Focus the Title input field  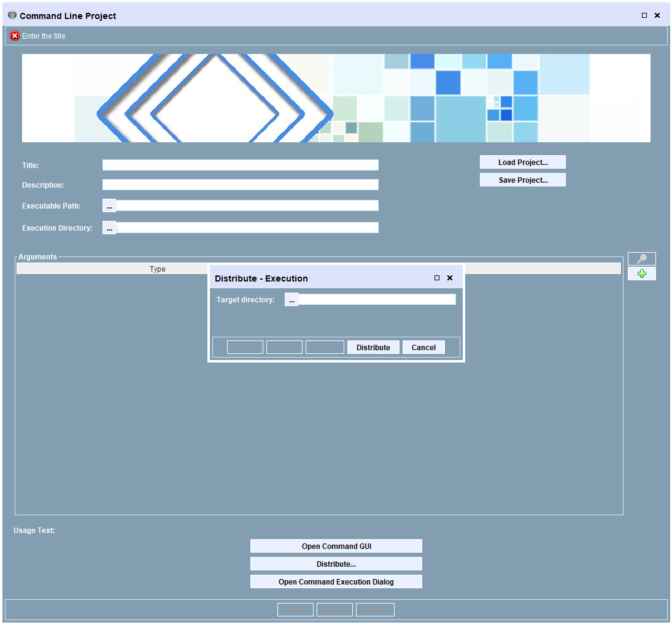tap(241, 165)
